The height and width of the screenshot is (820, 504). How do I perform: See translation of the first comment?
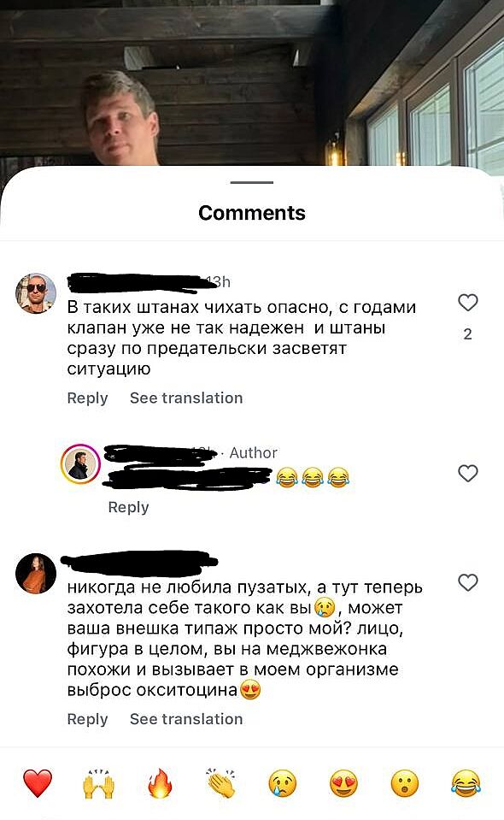point(186,398)
